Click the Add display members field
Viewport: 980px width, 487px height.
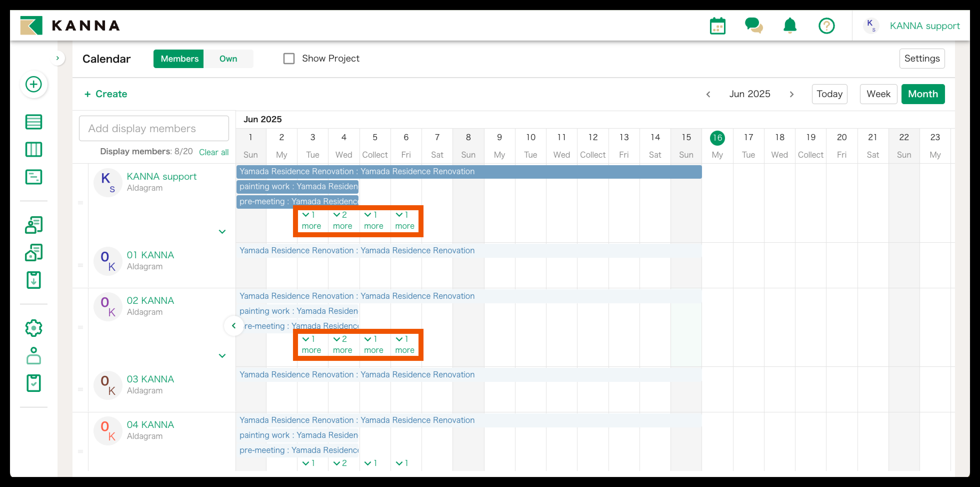(x=154, y=129)
